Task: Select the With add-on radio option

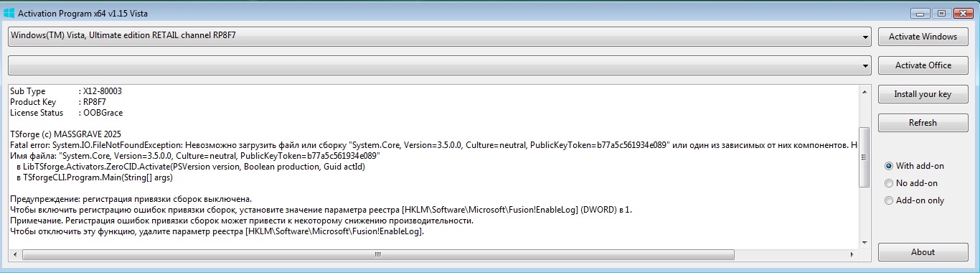Action: pos(914,166)
